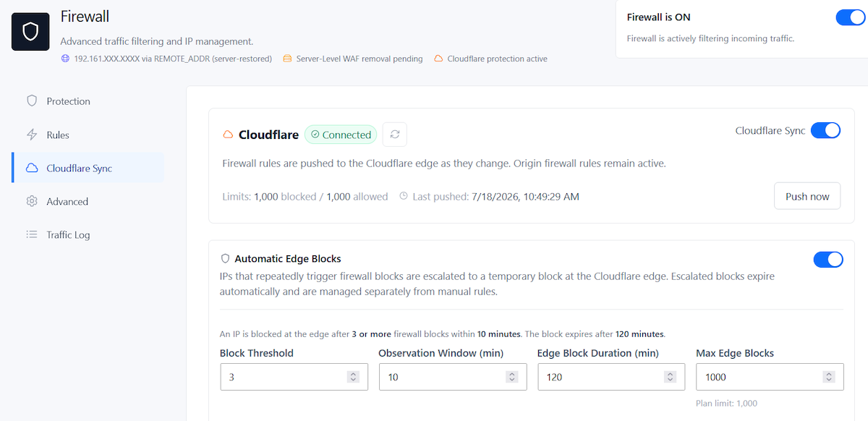This screenshot has width=868, height=421.
Task: Adjust the Max Edge Blocks stepper arrows
Action: click(829, 377)
